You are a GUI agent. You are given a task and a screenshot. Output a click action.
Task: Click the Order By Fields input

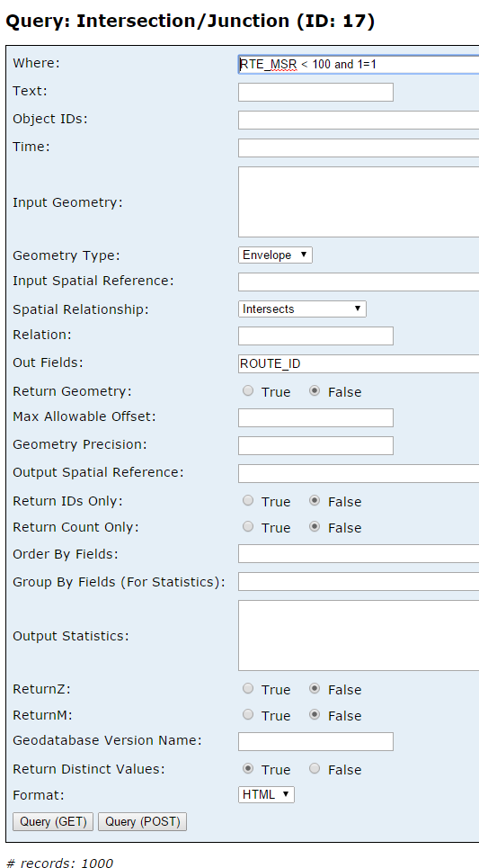tap(359, 553)
